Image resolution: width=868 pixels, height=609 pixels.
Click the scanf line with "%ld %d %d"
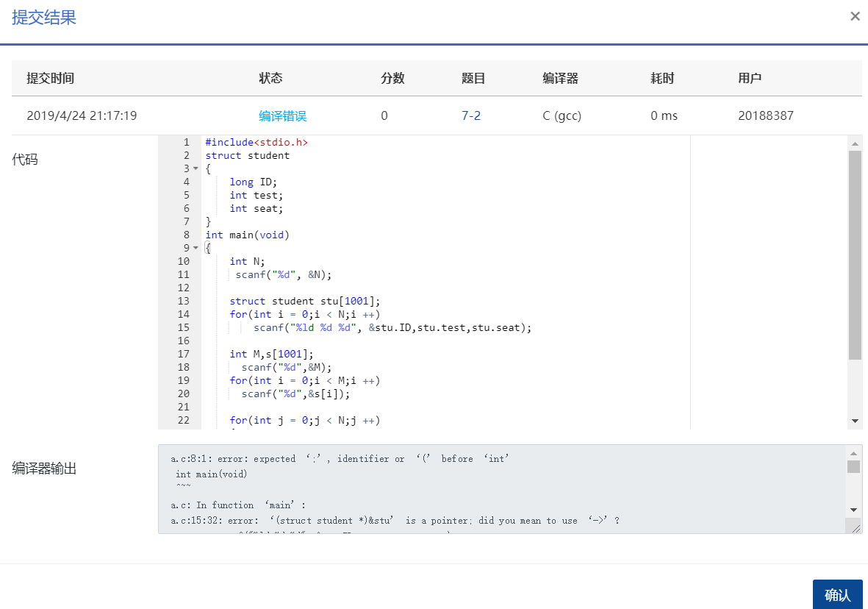(392, 327)
